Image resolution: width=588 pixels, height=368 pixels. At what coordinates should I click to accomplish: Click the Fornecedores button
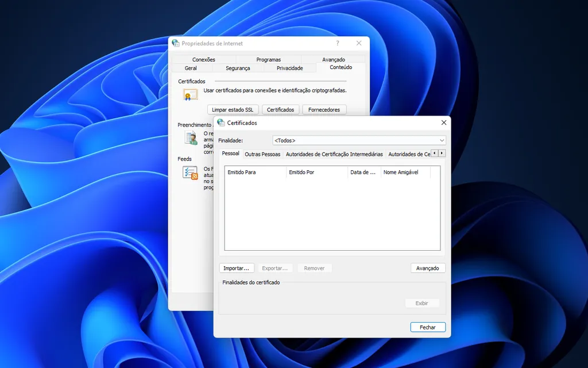(x=324, y=109)
